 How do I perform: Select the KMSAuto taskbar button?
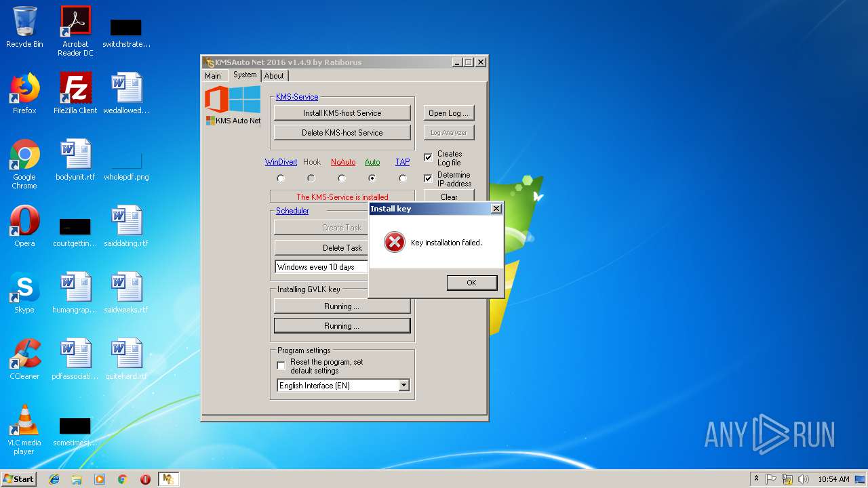(x=168, y=479)
